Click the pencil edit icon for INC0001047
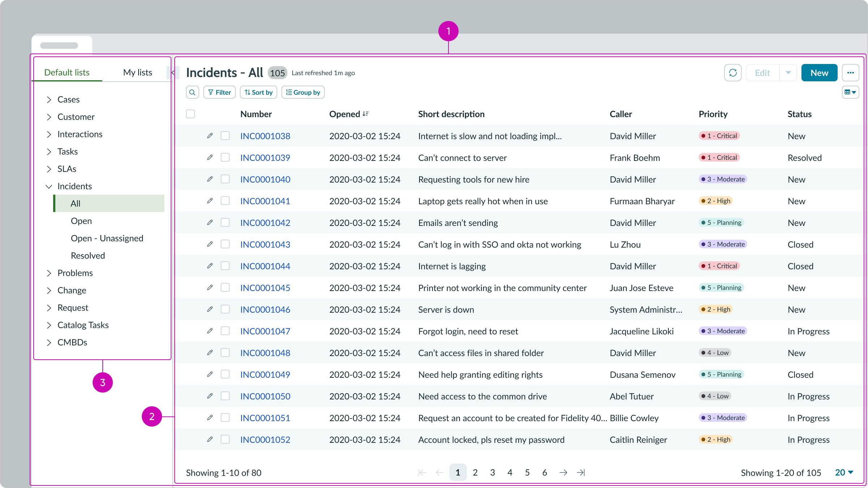Viewport: 868px width, 488px height. click(210, 331)
